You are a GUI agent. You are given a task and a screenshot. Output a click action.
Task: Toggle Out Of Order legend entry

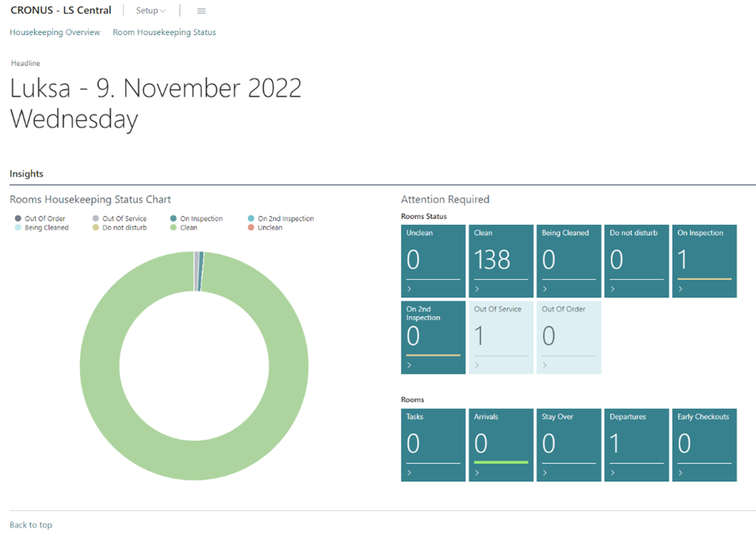pos(45,218)
